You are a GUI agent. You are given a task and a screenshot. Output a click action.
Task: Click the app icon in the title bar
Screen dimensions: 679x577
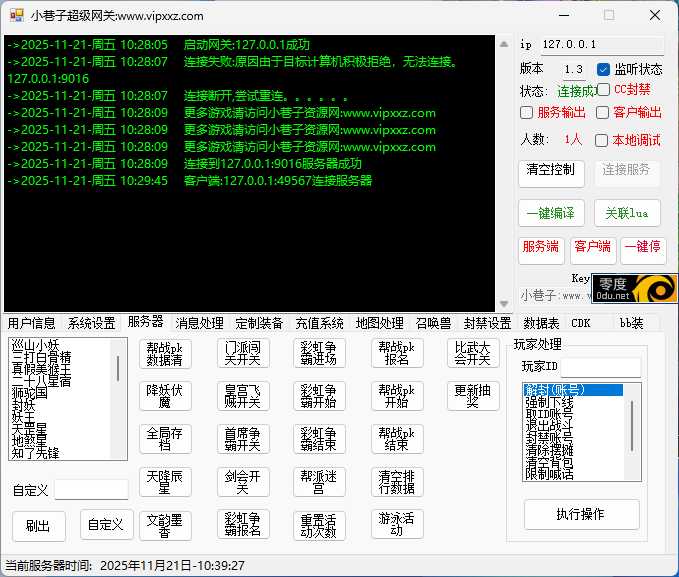pos(16,15)
